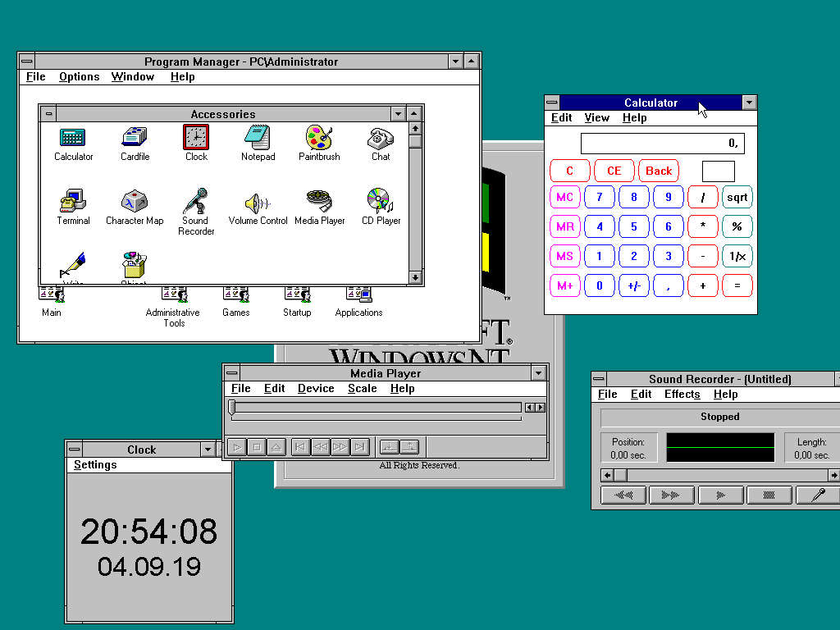Click Fast Forward in Media Player

point(340,447)
